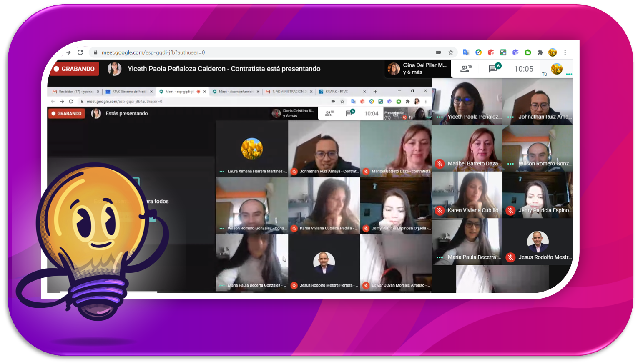
Task: Switch to 'Meet - Acompañamien' tab
Action: (x=236, y=92)
